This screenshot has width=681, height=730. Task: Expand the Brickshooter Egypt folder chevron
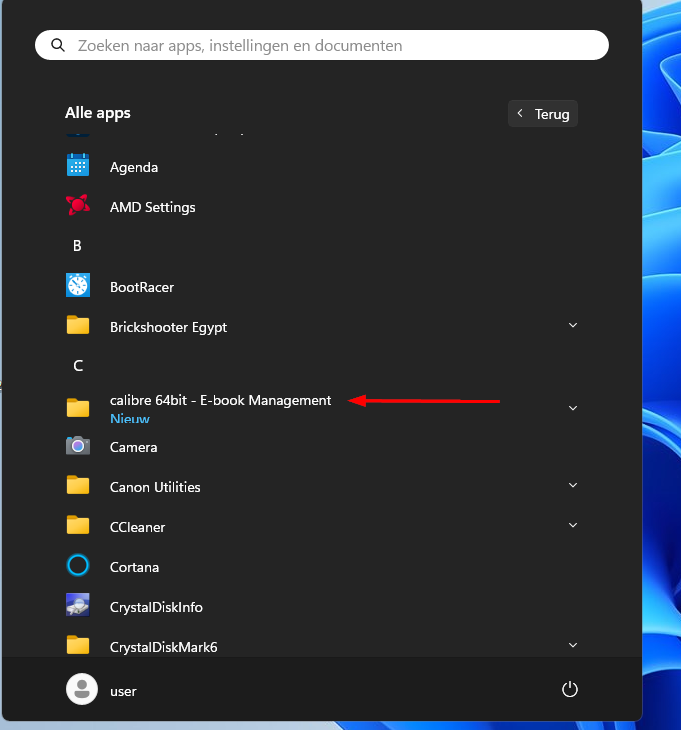[573, 326]
